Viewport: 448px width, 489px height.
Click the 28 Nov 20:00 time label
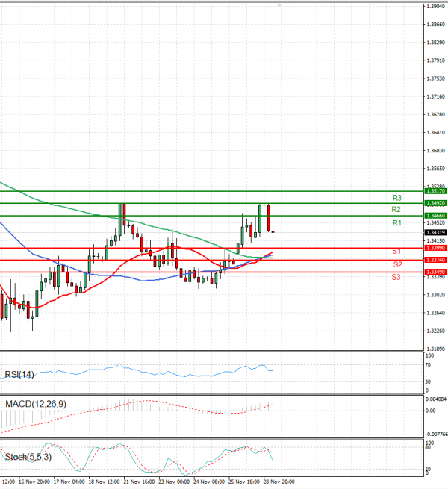279,482
